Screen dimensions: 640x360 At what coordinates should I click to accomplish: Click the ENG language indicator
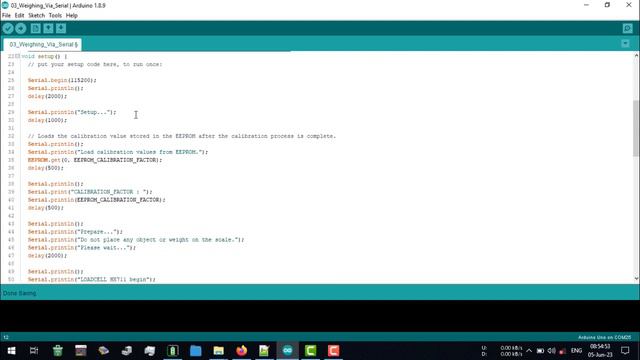coord(576,351)
